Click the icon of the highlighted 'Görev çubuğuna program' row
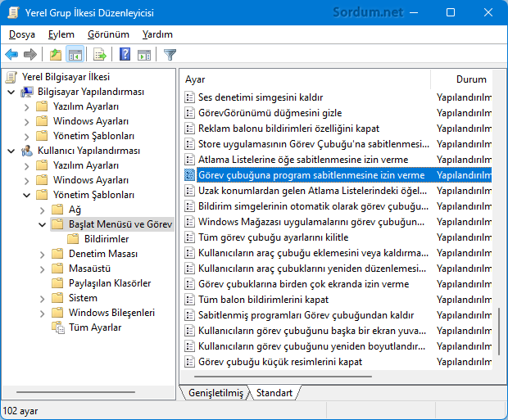Image resolution: width=508 pixels, height=420 pixels. pos(189,175)
